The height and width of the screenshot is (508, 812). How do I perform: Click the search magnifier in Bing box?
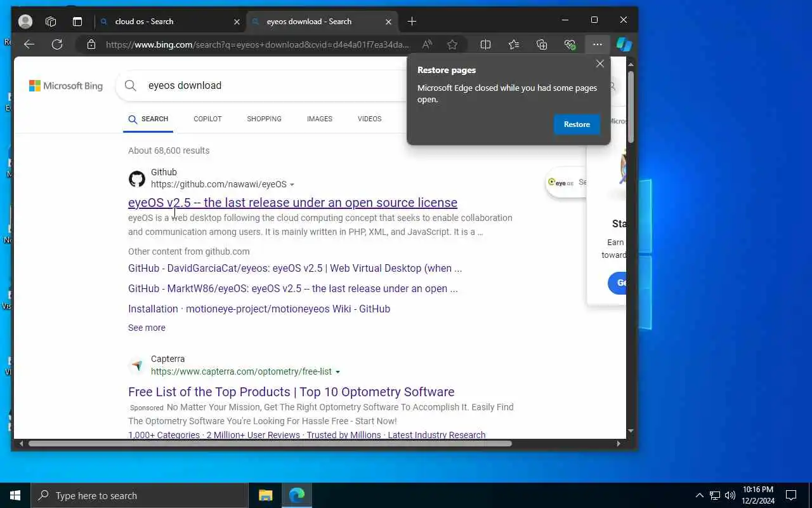[131, 86]
